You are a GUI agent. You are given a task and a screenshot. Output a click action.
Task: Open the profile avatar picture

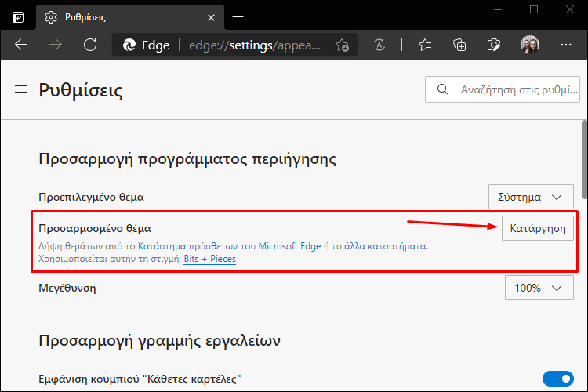[530, 45]
